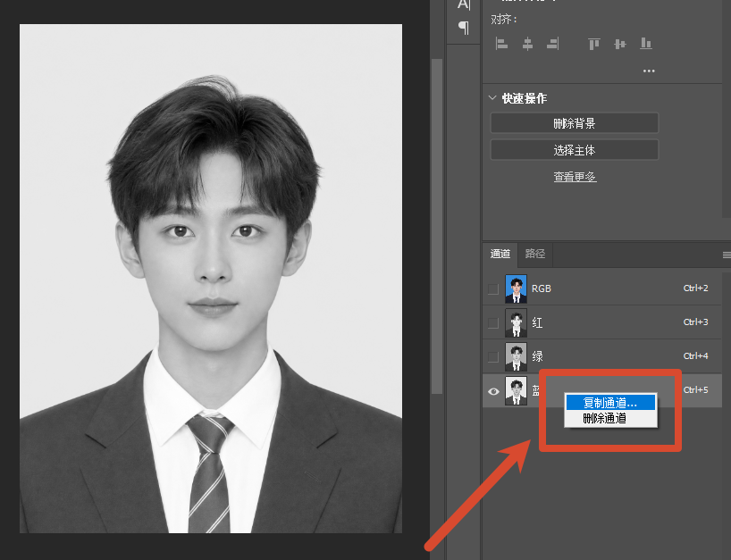The image size is (731, 560).
Task: Click the Ctrl+5 shortcut label
Action: pyautogui.click(x=695, y=390)
